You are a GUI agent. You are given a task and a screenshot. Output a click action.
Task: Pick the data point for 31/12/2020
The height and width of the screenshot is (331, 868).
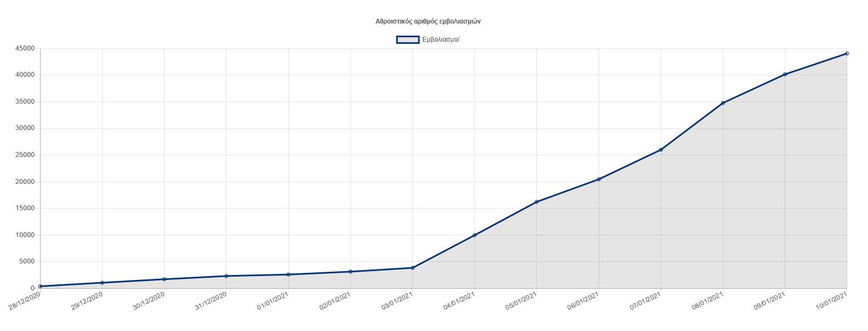[x=226, y=276]
